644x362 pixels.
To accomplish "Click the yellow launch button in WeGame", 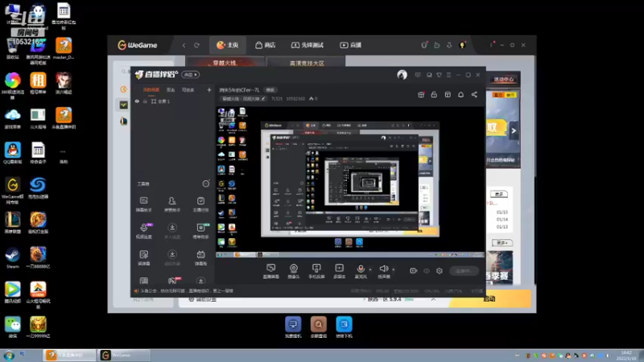I will (x=489, y=298).
